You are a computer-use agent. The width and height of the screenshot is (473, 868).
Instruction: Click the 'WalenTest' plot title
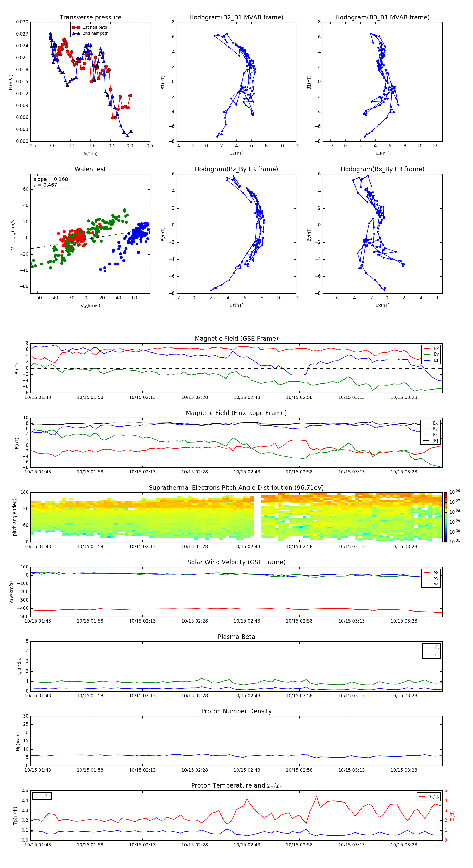[90, 169]
